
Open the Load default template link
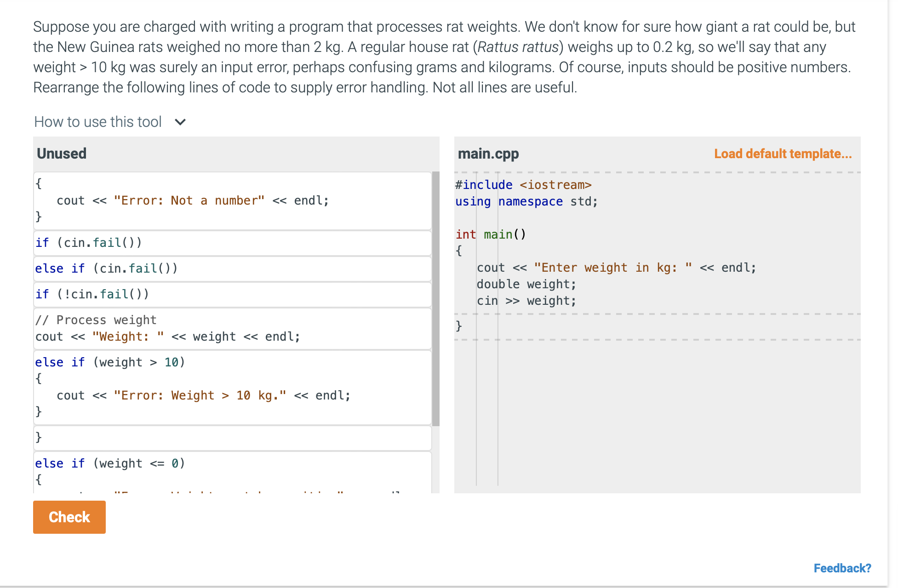pos(782,154)
